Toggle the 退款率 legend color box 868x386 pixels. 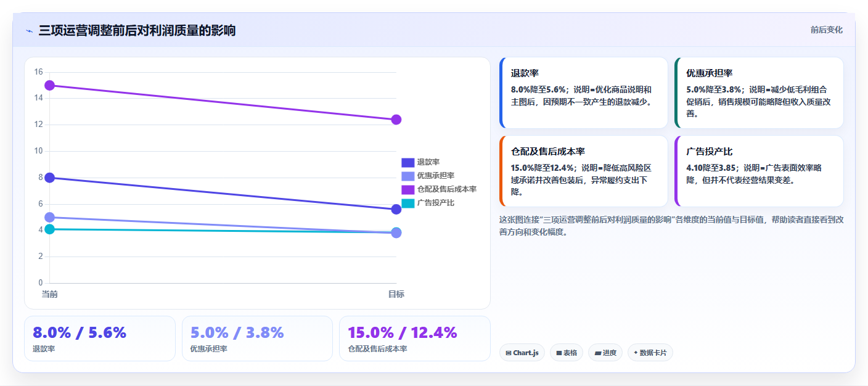pos(407,162)
